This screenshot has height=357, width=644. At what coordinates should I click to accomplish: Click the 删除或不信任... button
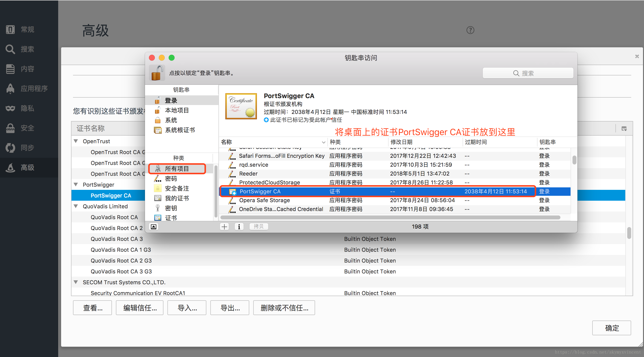tap(284, 308)
